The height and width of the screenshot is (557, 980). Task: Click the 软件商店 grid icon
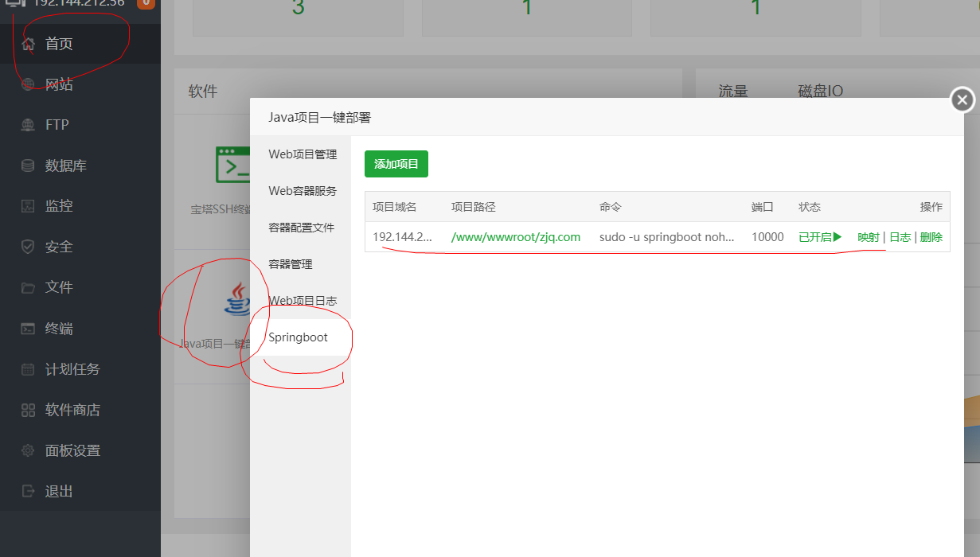point(29,410)
